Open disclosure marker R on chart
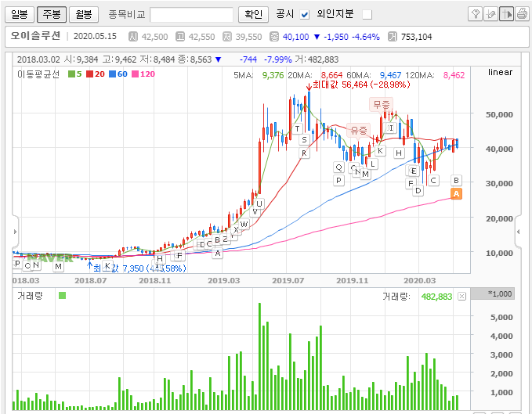The width and height of the screenshot is (532, 414). [304, 153]
